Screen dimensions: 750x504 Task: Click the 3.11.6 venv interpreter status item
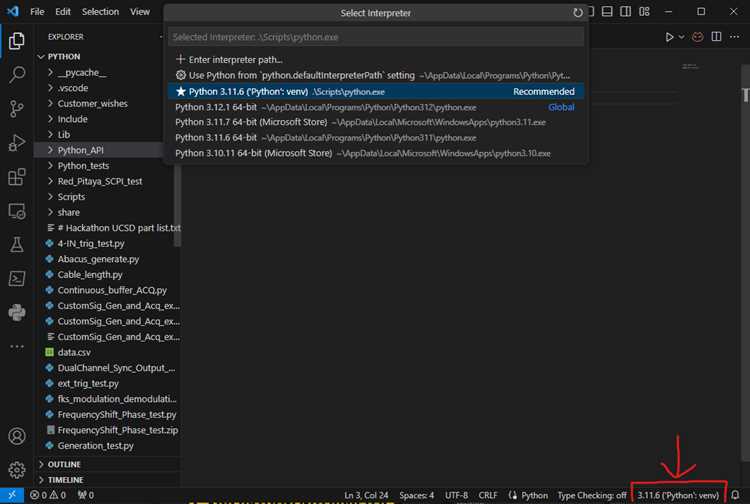pyautogui.click(x=678, y=495)
